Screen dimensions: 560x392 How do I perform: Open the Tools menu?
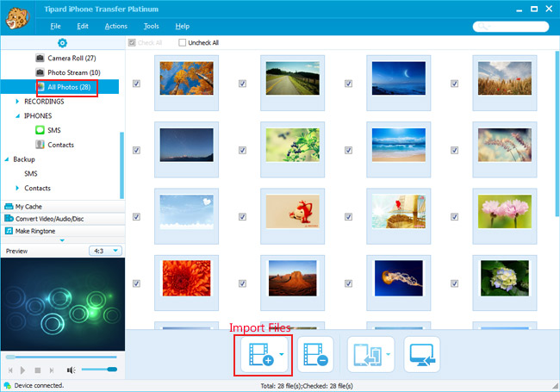point(151,26)
